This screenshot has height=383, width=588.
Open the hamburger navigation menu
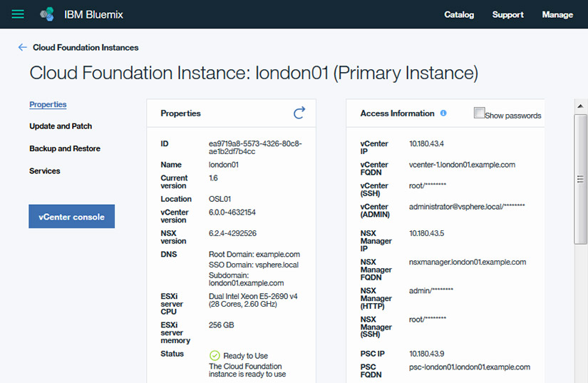(x=18, y=14)
